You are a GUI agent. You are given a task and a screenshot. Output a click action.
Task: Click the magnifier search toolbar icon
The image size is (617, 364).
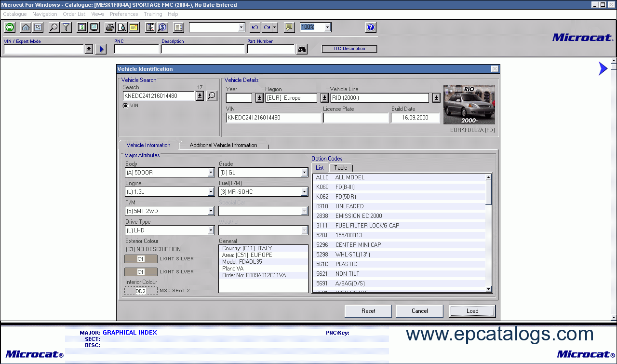(x=54, y=27)
